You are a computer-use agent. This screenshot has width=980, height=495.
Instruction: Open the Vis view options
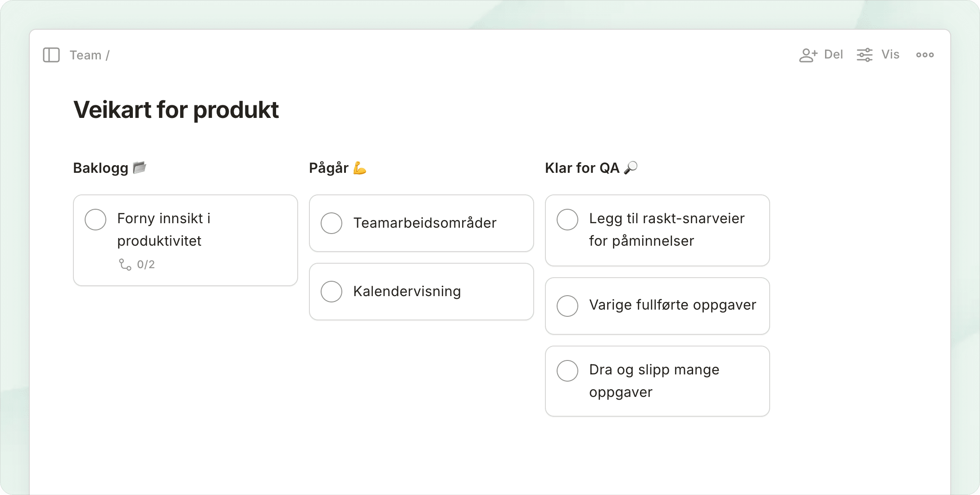890,55
